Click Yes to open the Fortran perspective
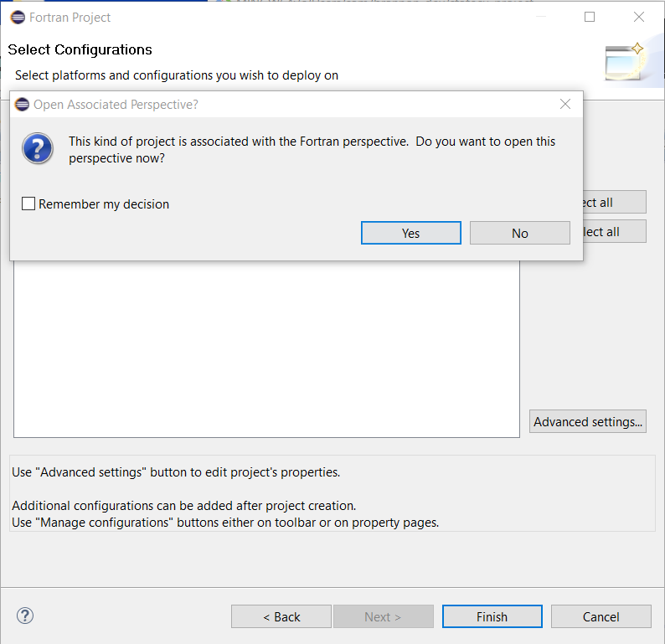Viewport: 665px width, 644px height. pos(410,233)
